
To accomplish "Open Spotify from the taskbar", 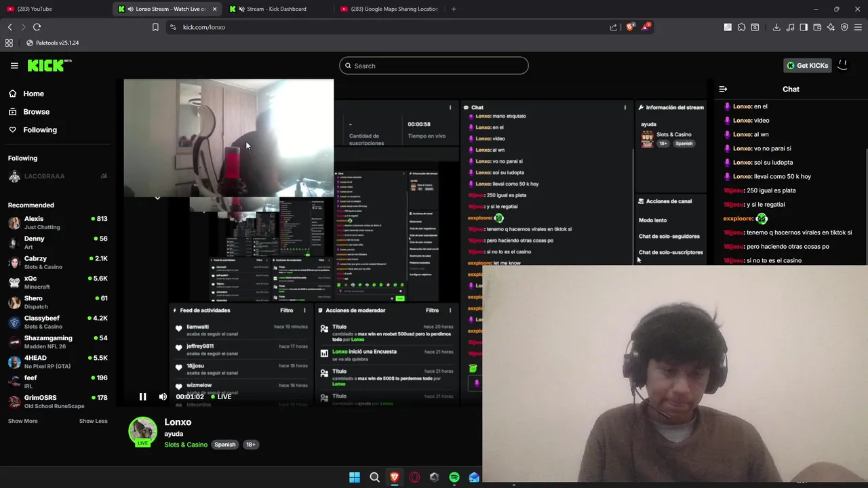I will 454,477.
